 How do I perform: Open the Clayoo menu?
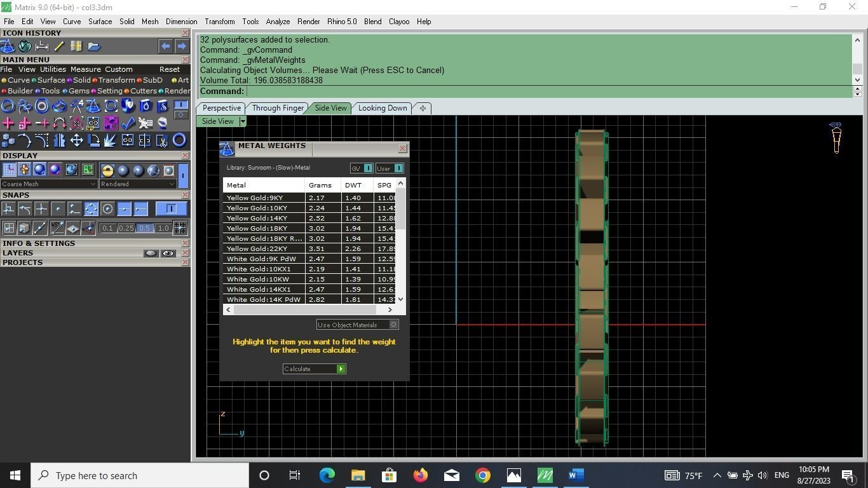coord(399,22)
